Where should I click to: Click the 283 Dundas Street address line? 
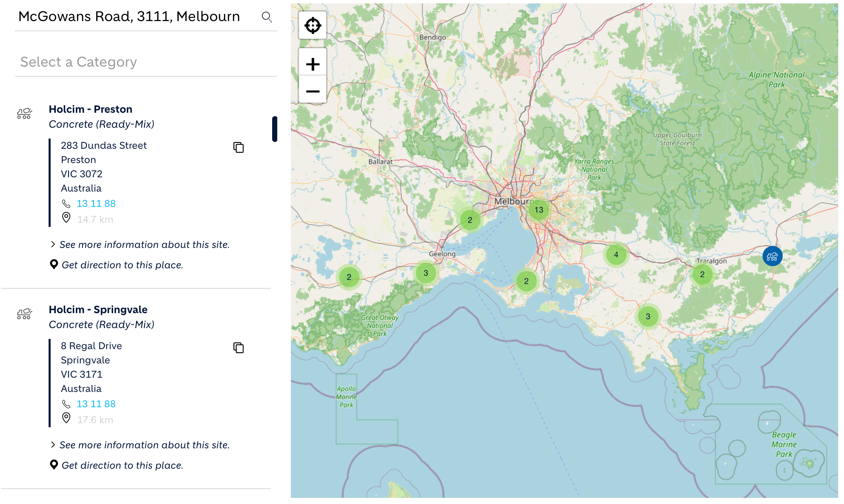pyautogui.click(x=104, y=145)
